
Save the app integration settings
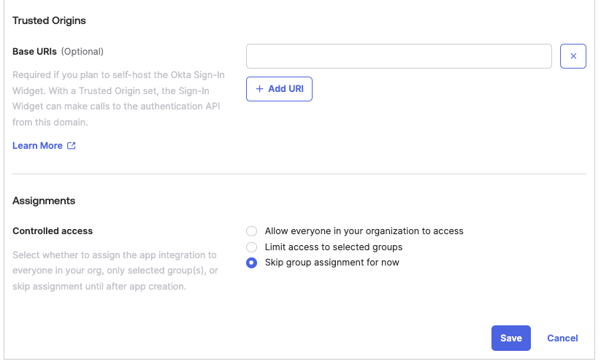(x=511, y=338)
